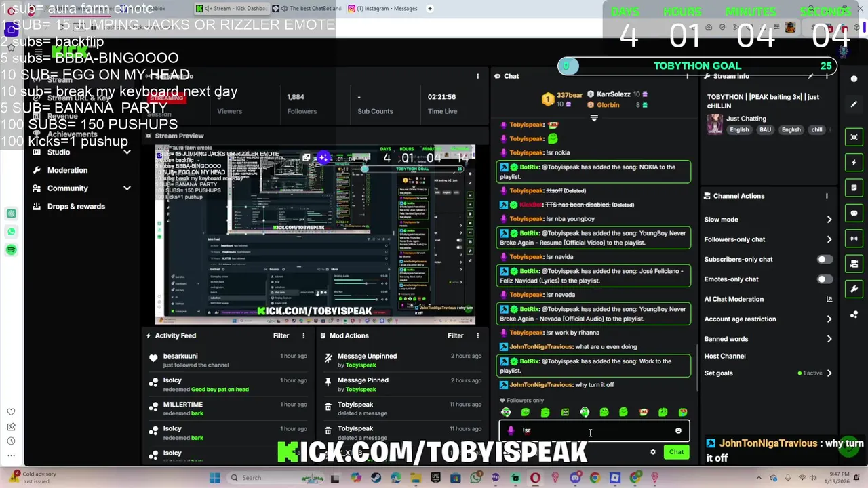Click the info icon in right sidebar
The width and height of the screenshot is (868, 488).
(x=854, y=79)
